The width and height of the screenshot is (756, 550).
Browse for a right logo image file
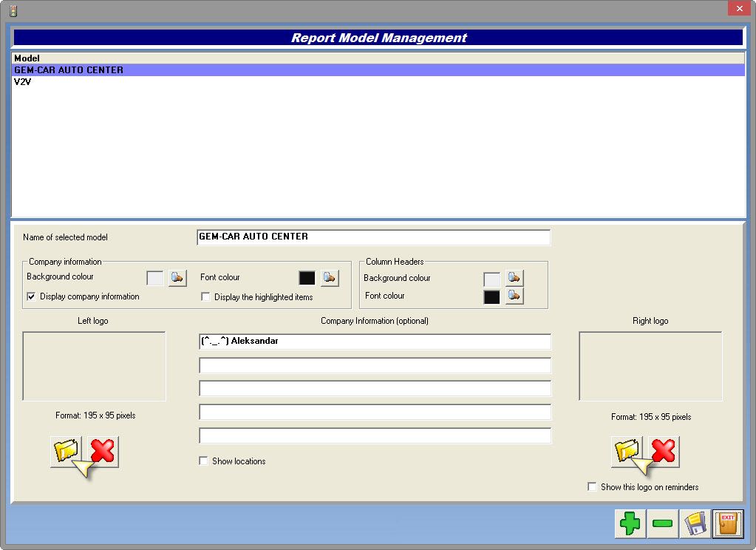click(627, 452)
